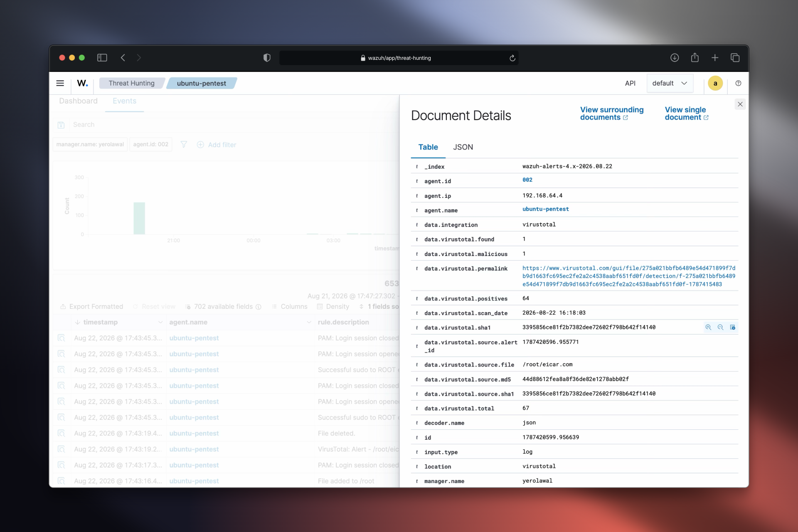Click agent.id value 002 link
The width and height of the screenshot is (798, 532).
coord(527,180)
